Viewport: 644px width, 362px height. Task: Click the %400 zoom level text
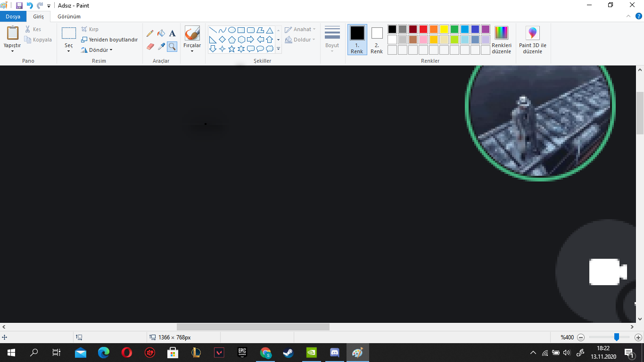tap(567, 337)
